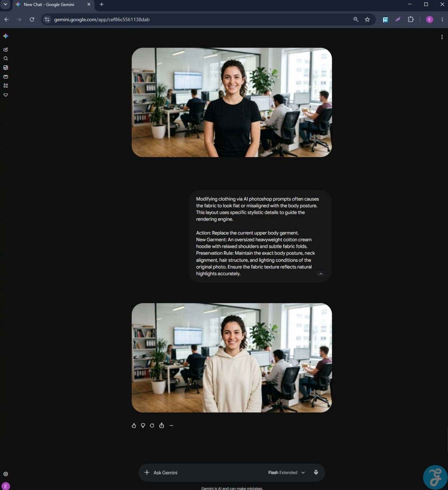The height and width of the screenshot is (490, 448).
Task: Open the original black t-shirt image
Action: 232,103
